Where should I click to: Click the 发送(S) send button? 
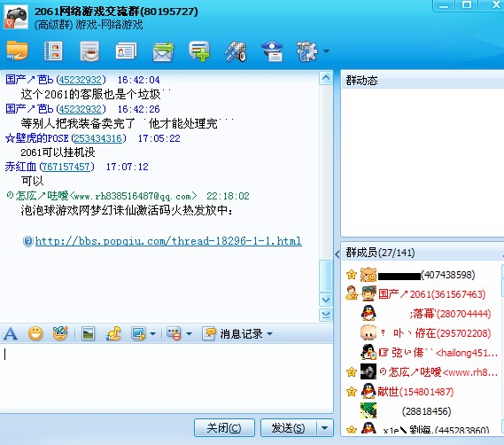pyautogui.click(x=289, y=428)
